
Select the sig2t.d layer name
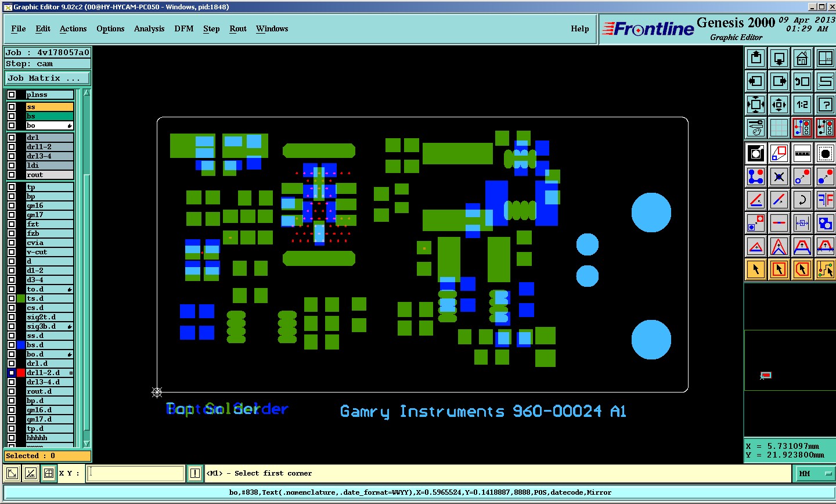49,317
